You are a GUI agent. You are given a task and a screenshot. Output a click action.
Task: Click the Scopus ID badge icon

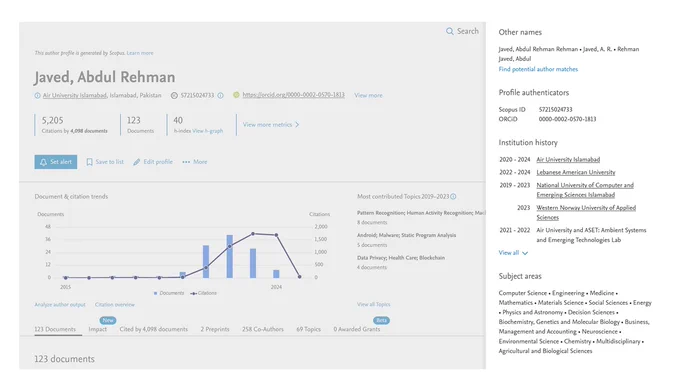[174, 95]
